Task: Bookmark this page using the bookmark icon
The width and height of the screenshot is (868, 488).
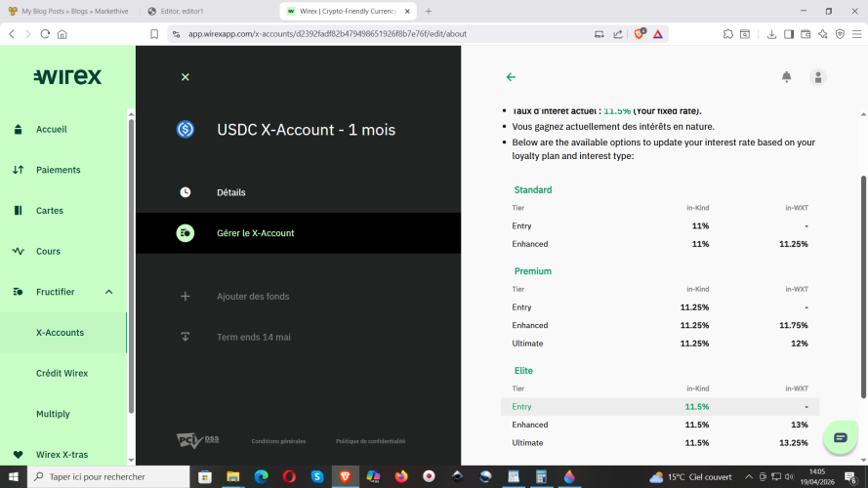Action: (x=154, y=33)
